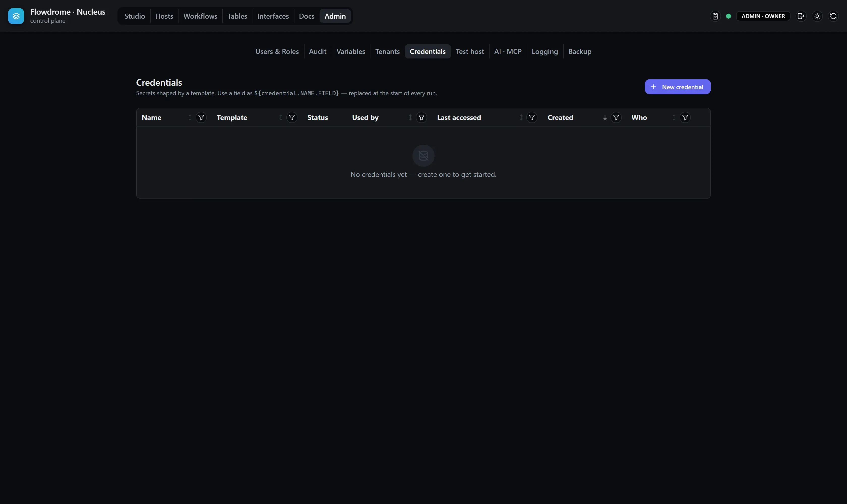Switch to the Logging tab
This screenshot has width=847, height=504.
point(544,51)
